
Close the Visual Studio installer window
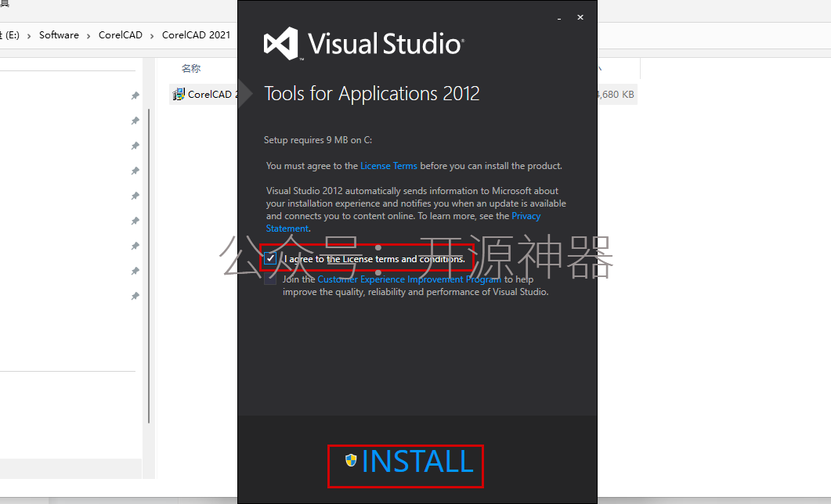point(580,17)
